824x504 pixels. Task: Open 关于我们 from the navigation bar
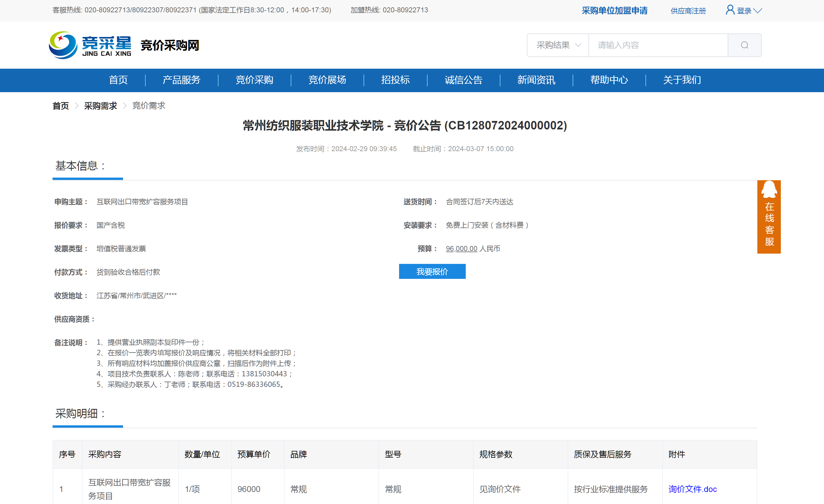tap(682, 80)
